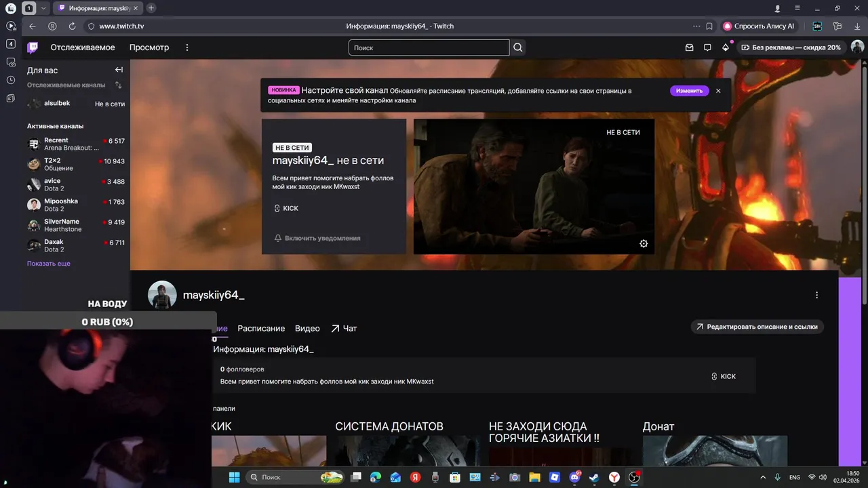This screenshot has width=868, height=488.
Task: Dismiss the Настройте свой канал banner
Action: pos(718,91)
